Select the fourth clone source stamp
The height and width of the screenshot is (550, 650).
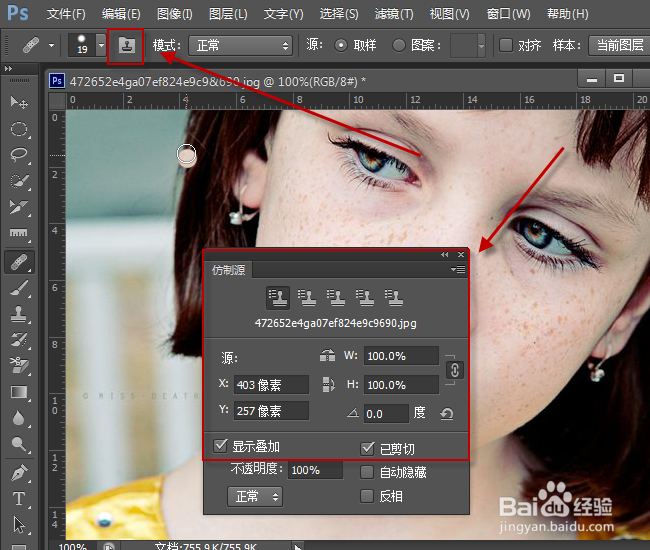pyautogui.click(x=365, y=298)
